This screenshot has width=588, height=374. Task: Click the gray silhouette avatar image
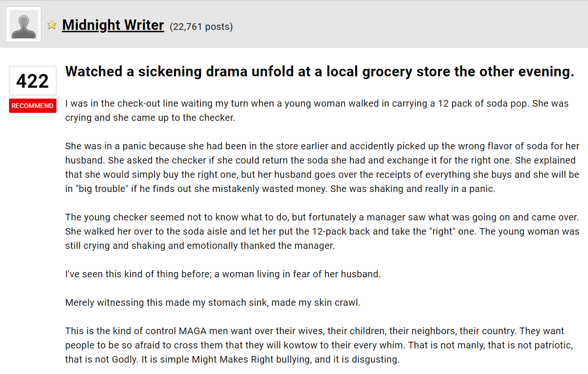click(x=24, y=25)
